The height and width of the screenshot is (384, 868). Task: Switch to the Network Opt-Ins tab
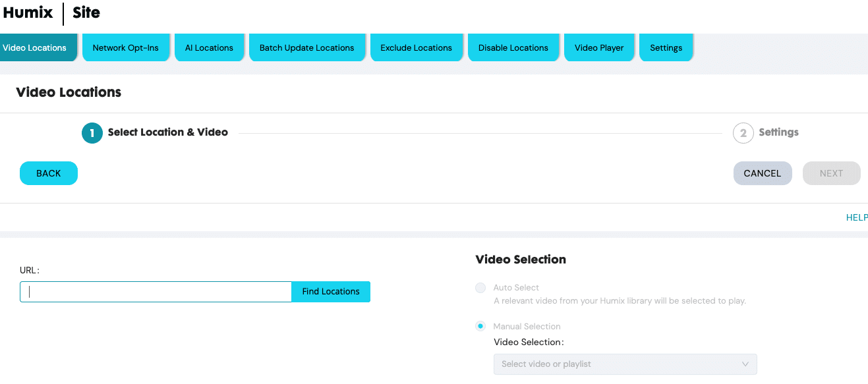pyautogui.click(x=126, y=47)
